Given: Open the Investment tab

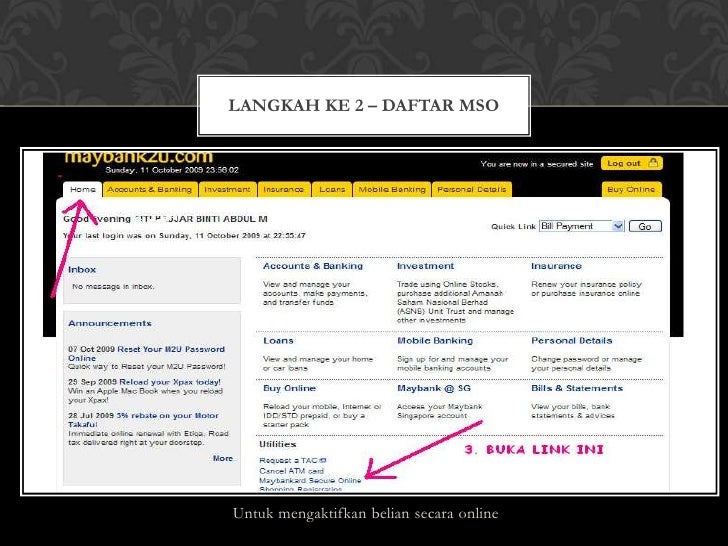Looking at the screenshot, I should coord(227,189).
